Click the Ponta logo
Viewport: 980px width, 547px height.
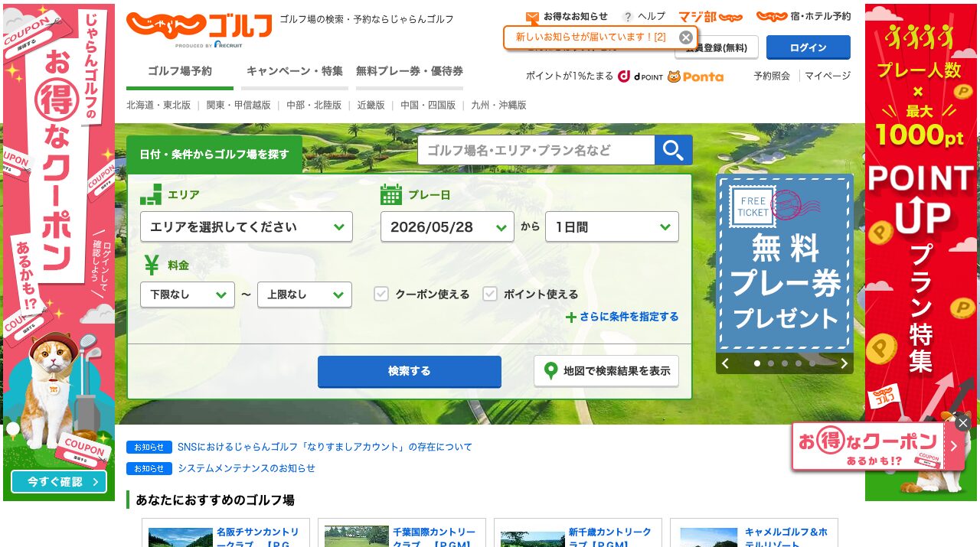pos(695,77)
